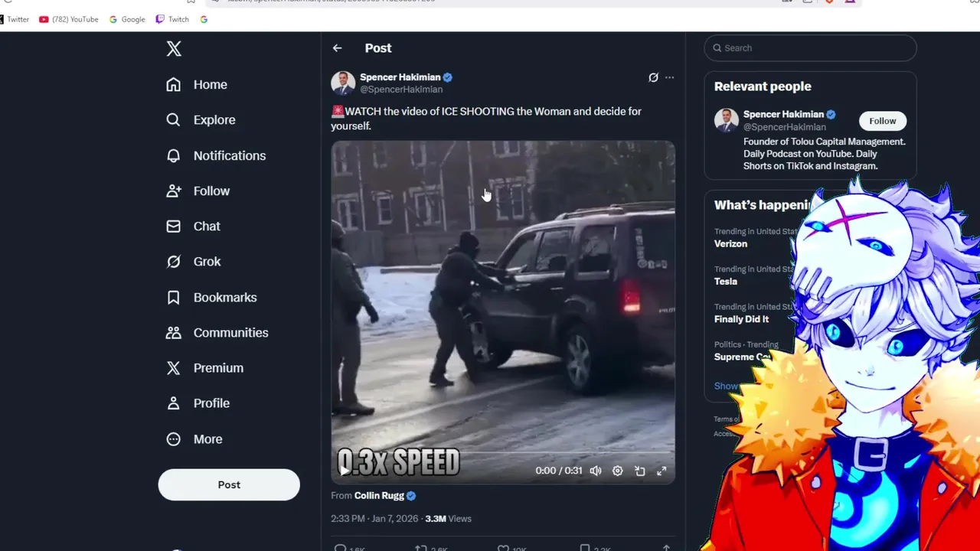Play the video
Screen dimensions: 980x551
(x=345, y=470)
